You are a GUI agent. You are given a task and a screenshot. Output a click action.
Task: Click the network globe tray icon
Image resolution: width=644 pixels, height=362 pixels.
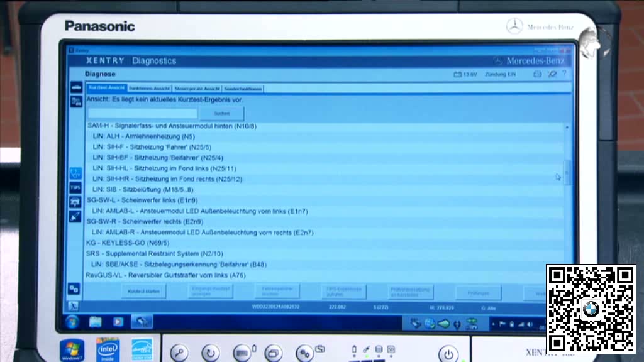[430, 324]
